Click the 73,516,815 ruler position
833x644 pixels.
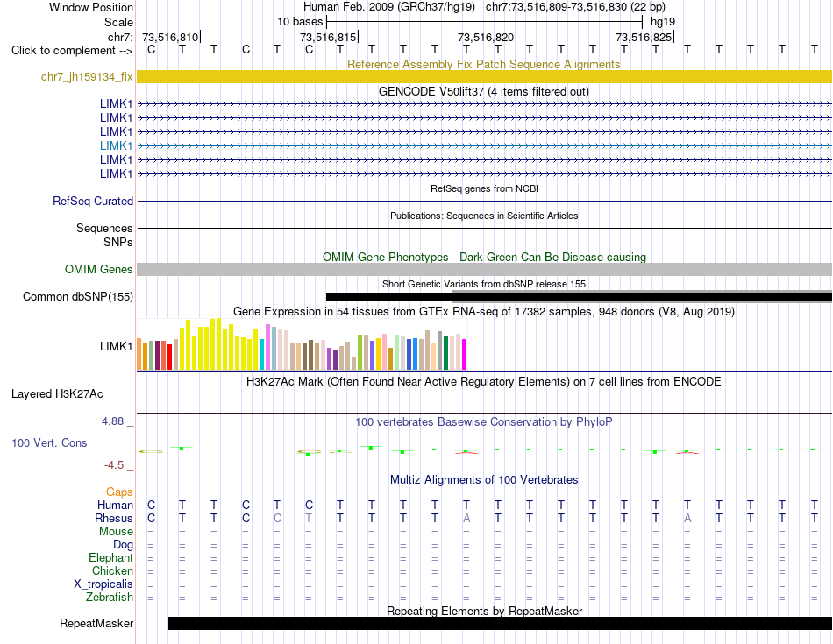pyautogui.click(x=328, y=37)
